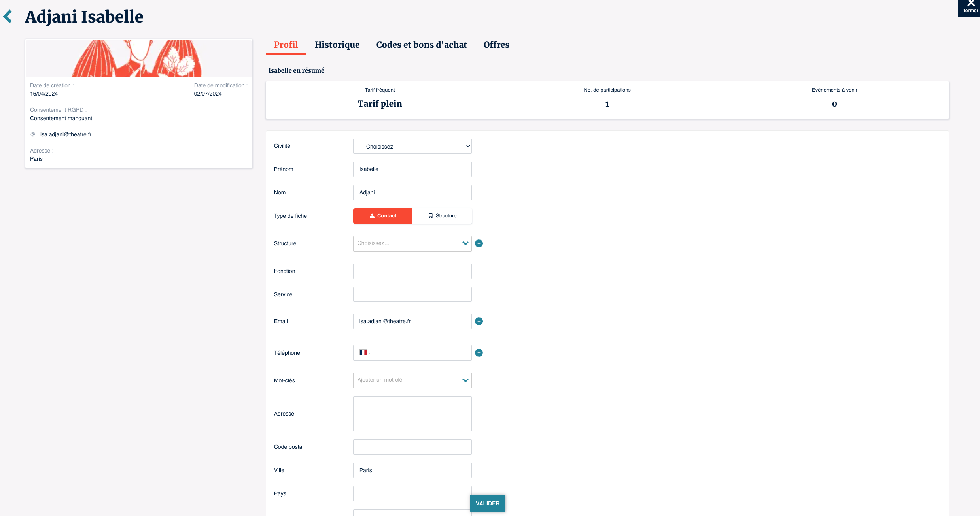Click the plus icon next to Structure field
Screen dimensions: 980x516
click(x=479, y=243)
